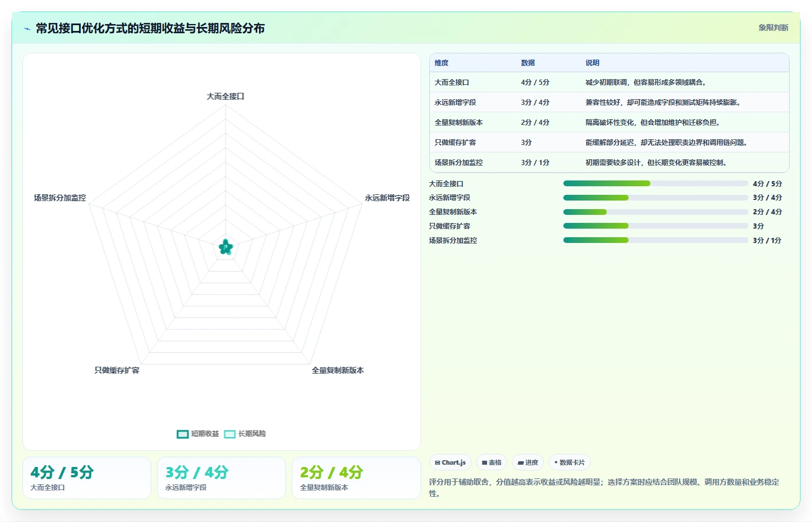
Task: Click the lightning icon beside the page title
Action: click(x=27, y=29)
